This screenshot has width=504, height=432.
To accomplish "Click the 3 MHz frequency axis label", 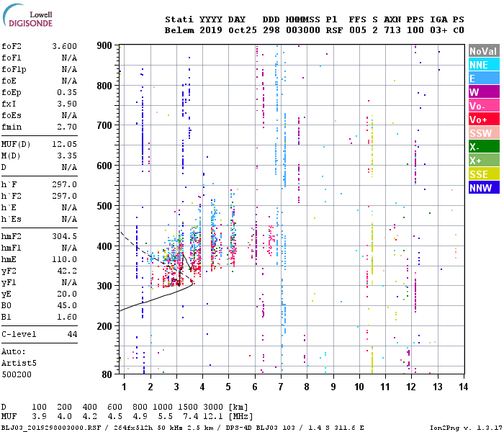I will tap(176, 387).
